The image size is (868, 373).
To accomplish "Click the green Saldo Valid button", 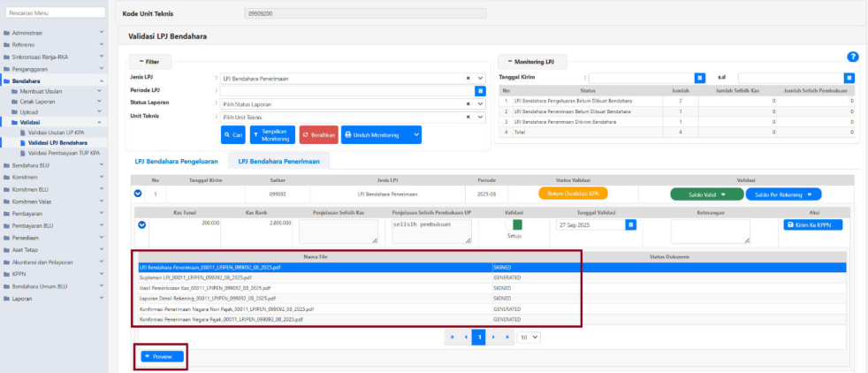I will (x=705, y=194).
